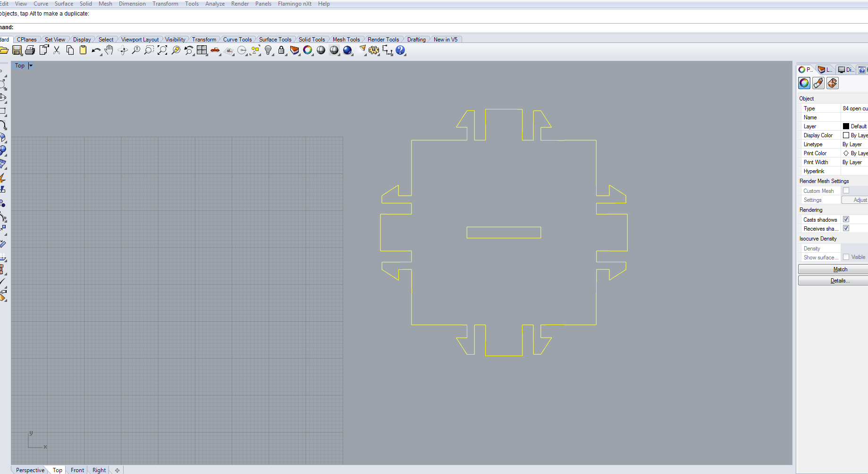Click the red car toolbar icon
Image resolution: width=868 pixels, height=474 pixels.
[215, 50]
